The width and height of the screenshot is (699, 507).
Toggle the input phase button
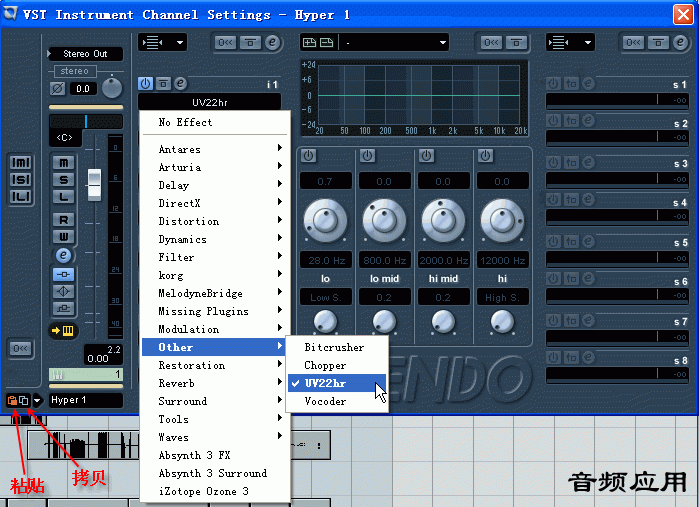tap(58, 88)
